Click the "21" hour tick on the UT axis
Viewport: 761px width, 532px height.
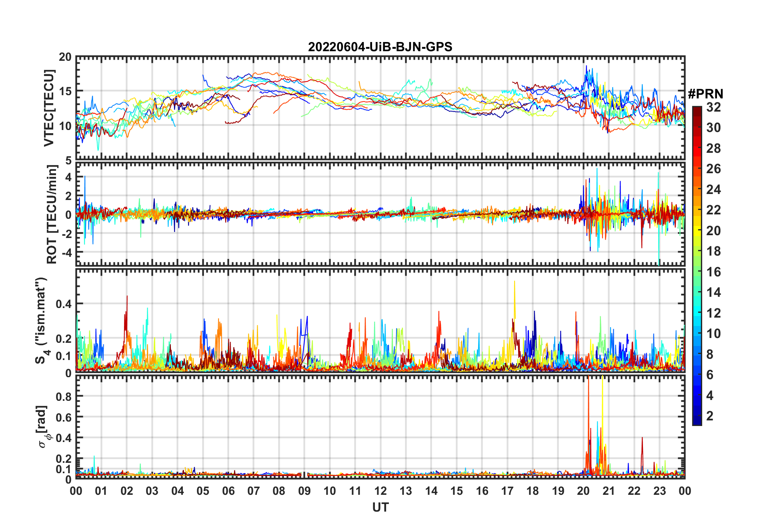[x=609, y=491]
